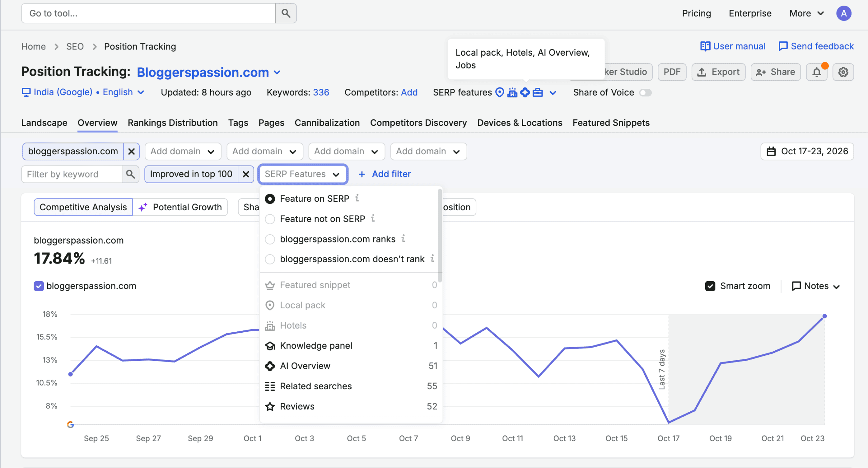Open the Cannibalization tab
The image size is (868, 468).
coord(327,123)
